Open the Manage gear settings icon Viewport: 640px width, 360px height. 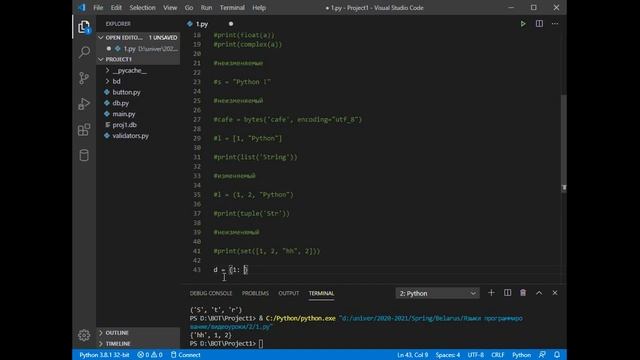pos(84,335)
